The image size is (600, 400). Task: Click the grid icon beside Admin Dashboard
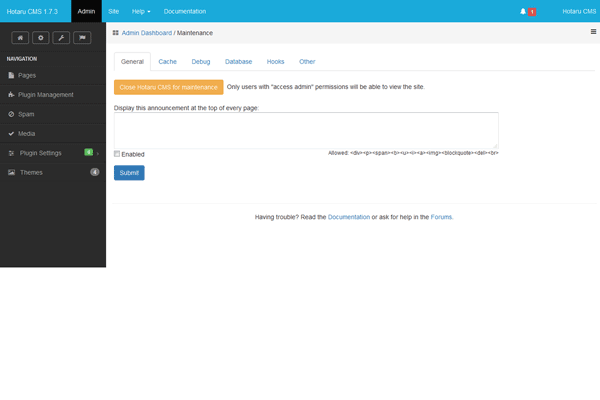tap(116, 32)
